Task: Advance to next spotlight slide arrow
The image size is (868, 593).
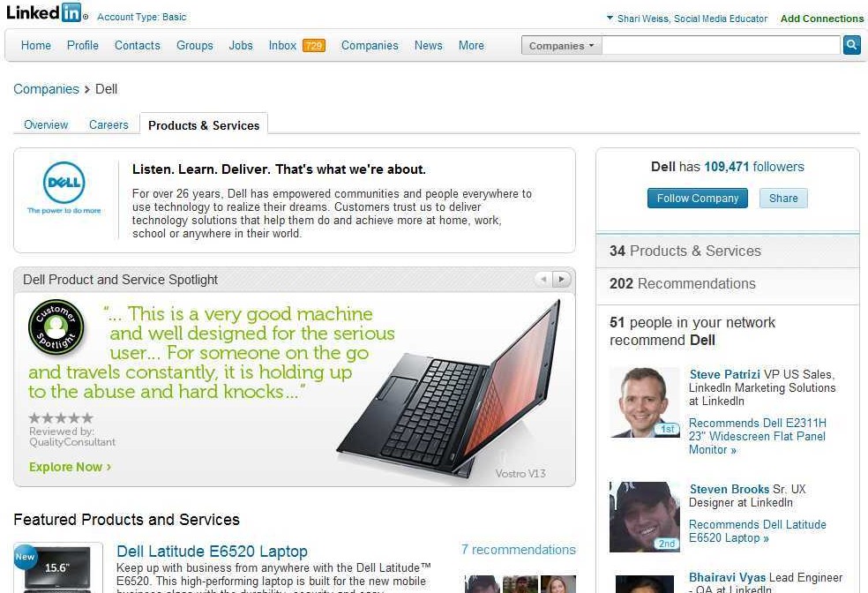Action: click(x=561, y=279)
